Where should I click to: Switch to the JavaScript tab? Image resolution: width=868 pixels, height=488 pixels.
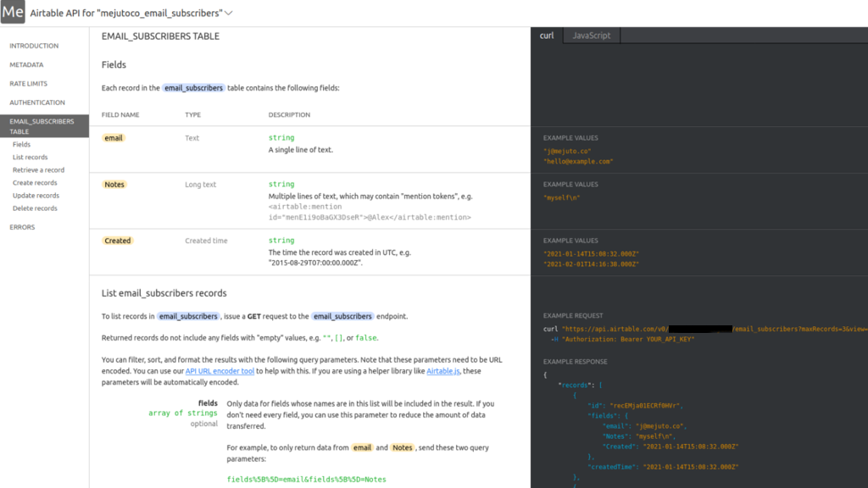pyautogui.click(x=593, y=36)
